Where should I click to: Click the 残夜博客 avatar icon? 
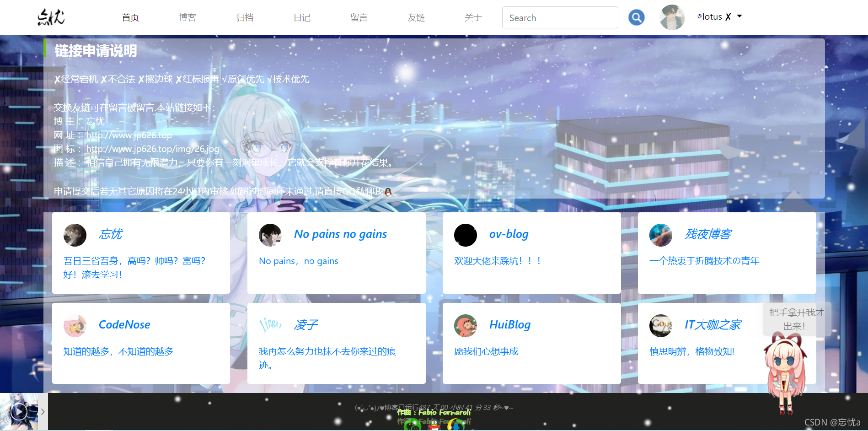661,235
